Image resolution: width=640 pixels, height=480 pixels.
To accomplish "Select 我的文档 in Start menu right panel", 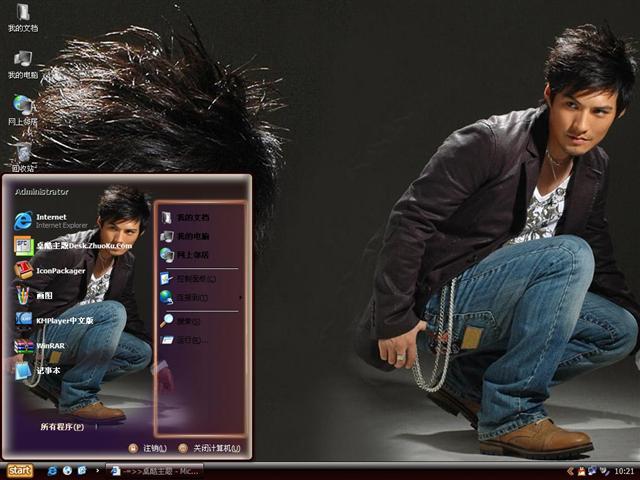I will tap(192, 217).
